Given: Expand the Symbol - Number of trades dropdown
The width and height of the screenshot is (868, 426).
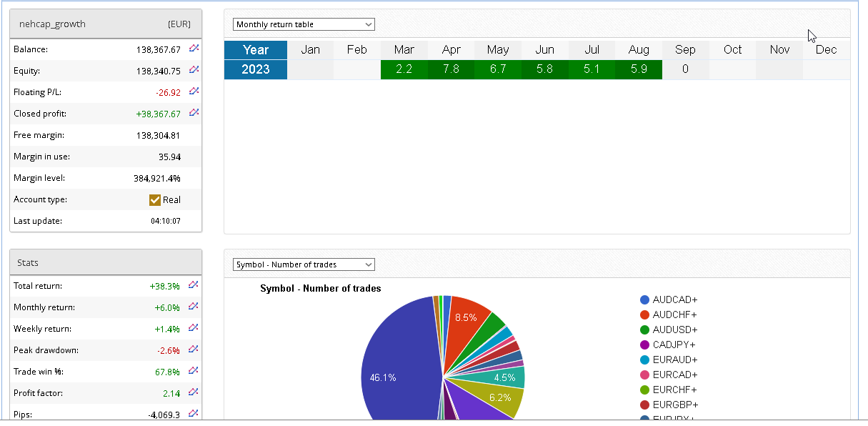Looking at the screenshot, I should pyautogui.click(x=304, y=264).
